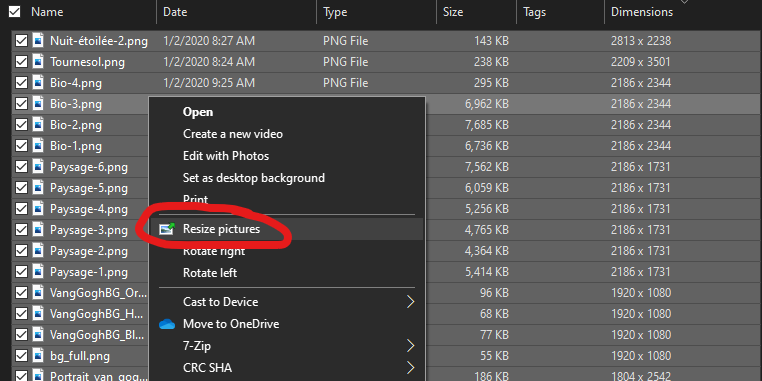Viewport: 762px width, 381px height.
Task: Click the 1/2/2020 9:25 AM date cell
Action: (209, 83)
